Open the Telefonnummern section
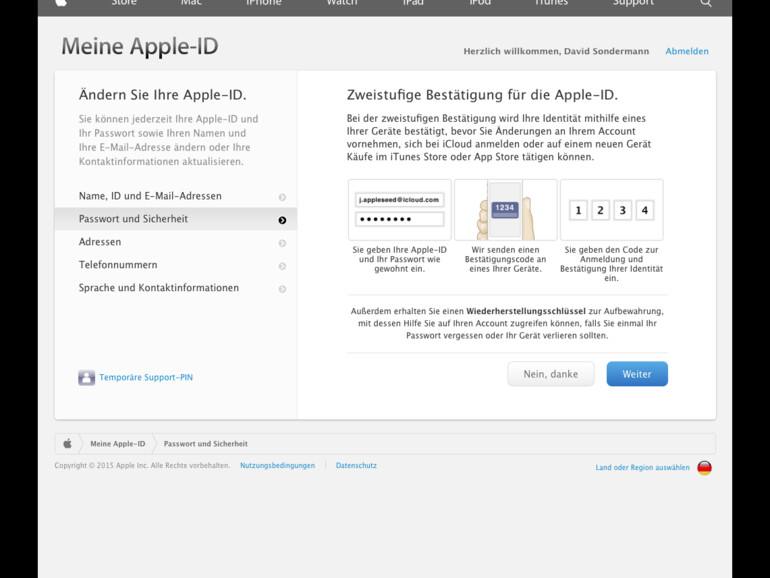The height and width of the screenshot is (578, 770). (176, 265)
